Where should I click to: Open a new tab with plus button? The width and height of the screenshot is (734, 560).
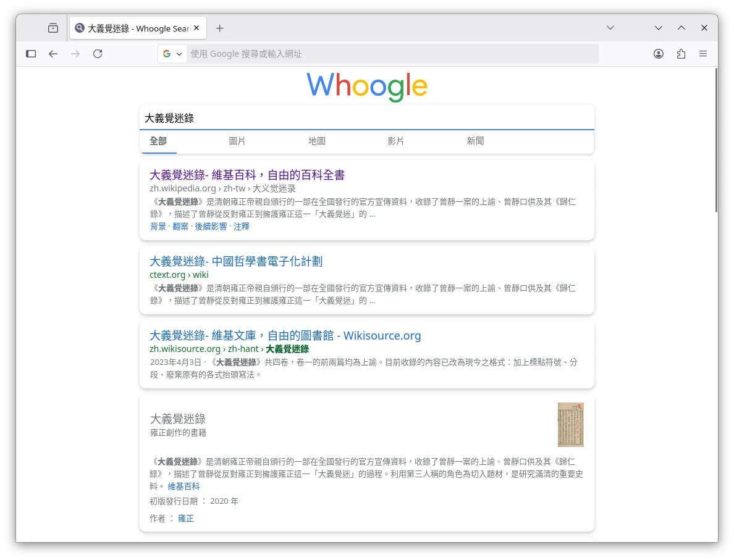coord(219,28)
